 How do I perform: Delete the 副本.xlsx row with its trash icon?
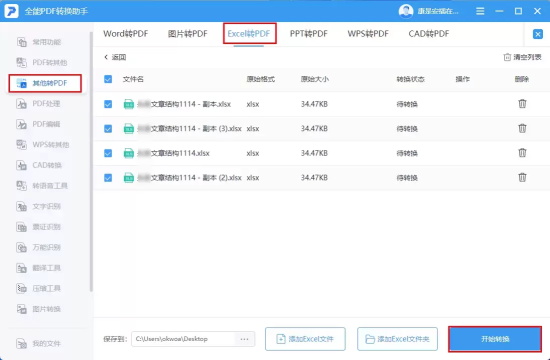pyautogui.click(x=522, y=104)
